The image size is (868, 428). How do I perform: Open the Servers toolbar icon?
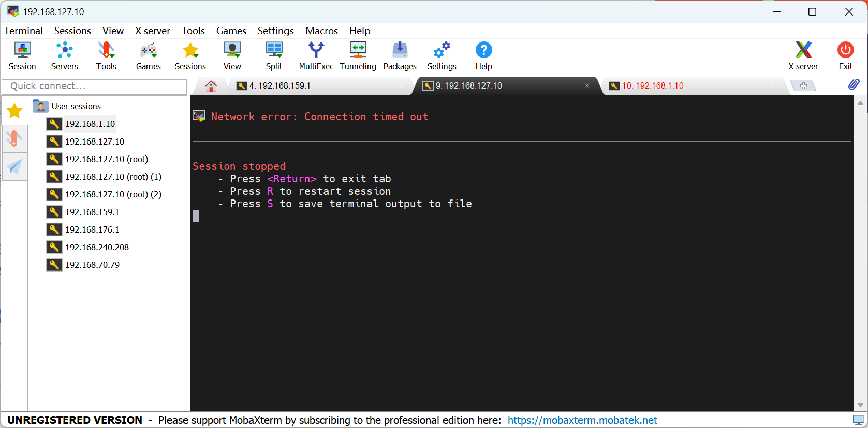64,56
